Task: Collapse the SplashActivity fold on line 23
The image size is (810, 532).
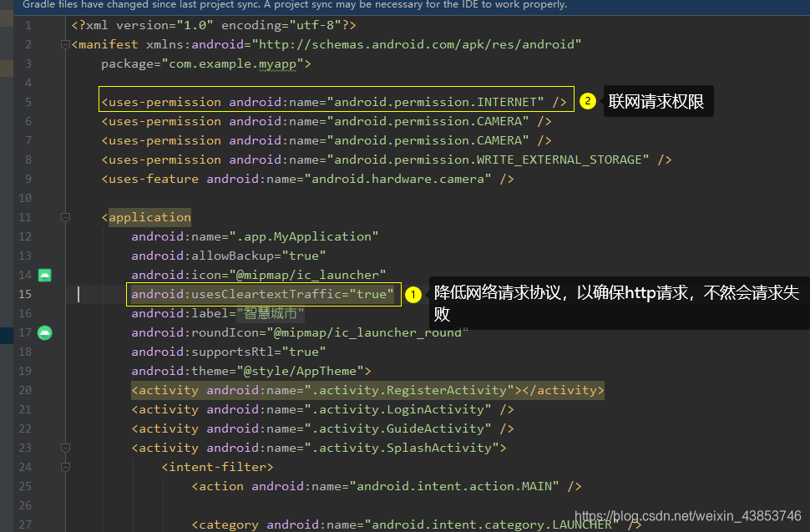Action: pos(65,448)
